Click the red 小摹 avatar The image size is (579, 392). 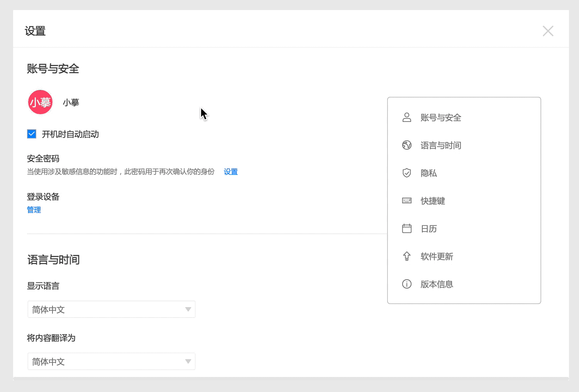(x=40, y=102)
